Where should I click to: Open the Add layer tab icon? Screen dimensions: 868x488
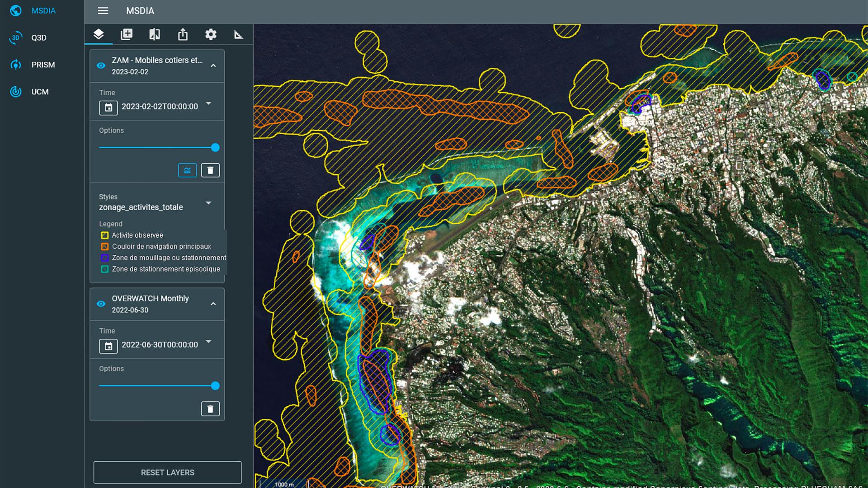[127, 34]
